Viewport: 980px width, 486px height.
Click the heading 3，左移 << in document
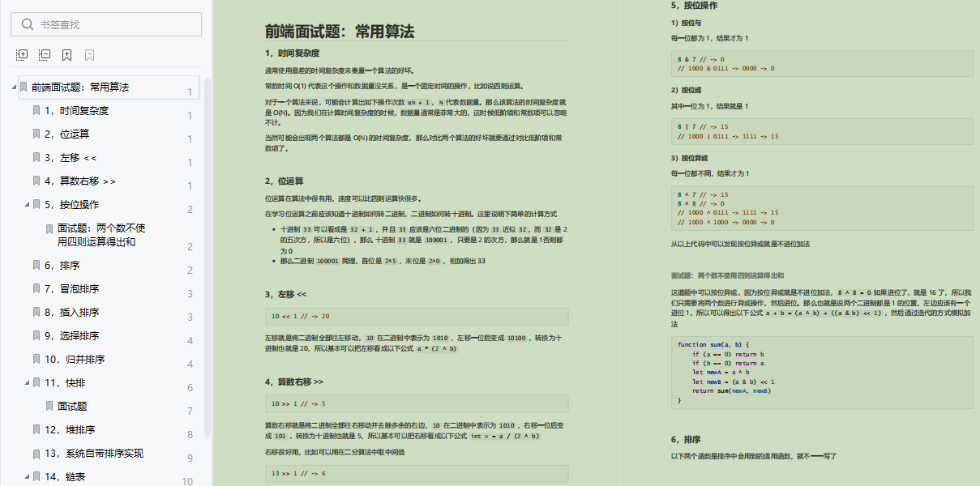[x=286, y=295]
